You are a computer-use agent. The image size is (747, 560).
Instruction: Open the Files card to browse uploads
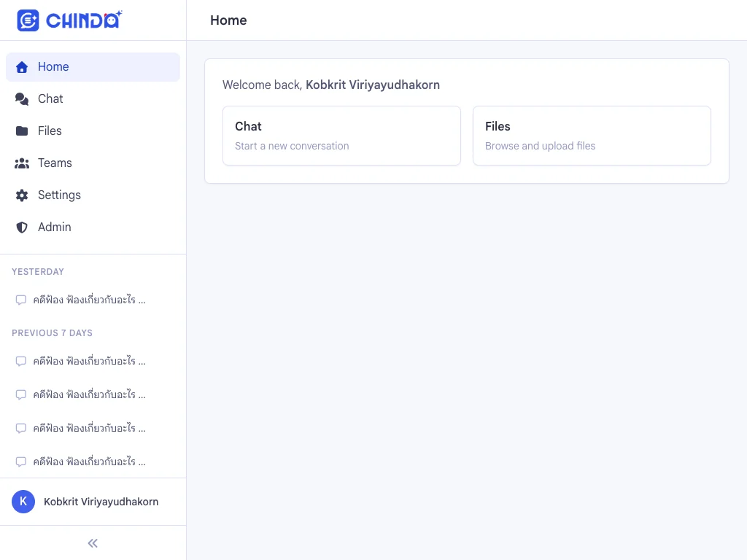[x=592, y=136]
